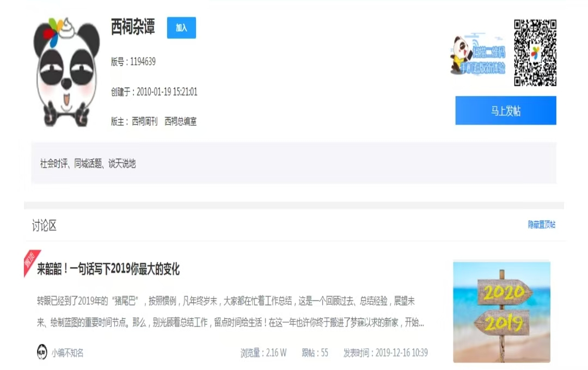Image resolution: width=588 pixels, height=370 pixels.
Task: Click the 2020/2019 signpost thumbnail
Action: click(501, 311)
